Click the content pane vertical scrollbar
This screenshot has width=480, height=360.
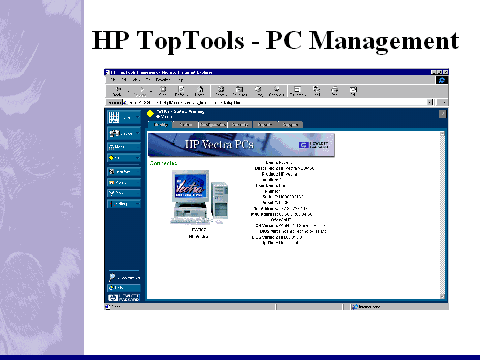tap(442, 215)
